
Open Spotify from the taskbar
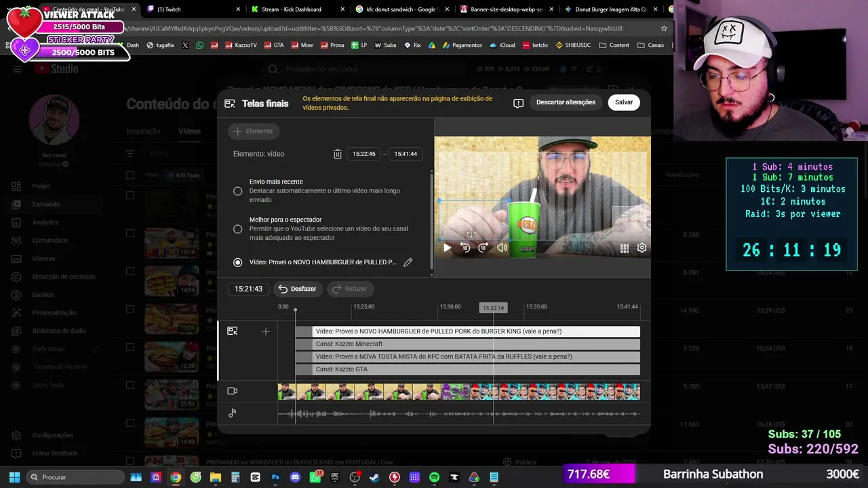point(434,477)
